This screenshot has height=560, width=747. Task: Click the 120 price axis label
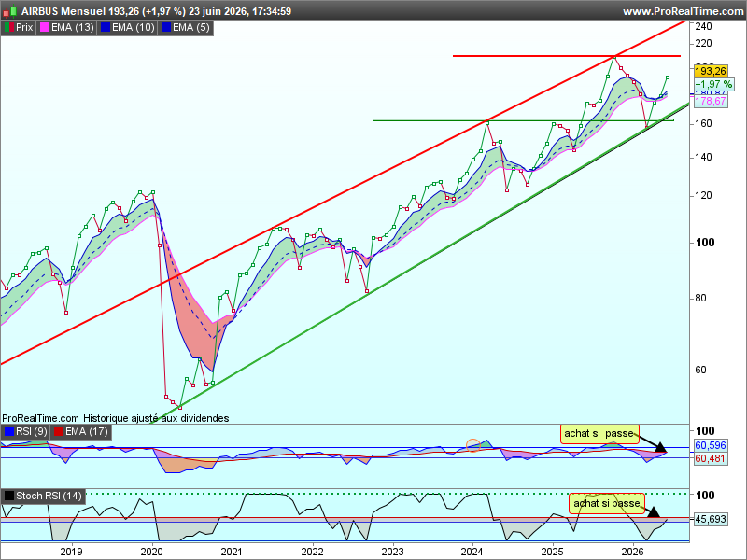704,196
